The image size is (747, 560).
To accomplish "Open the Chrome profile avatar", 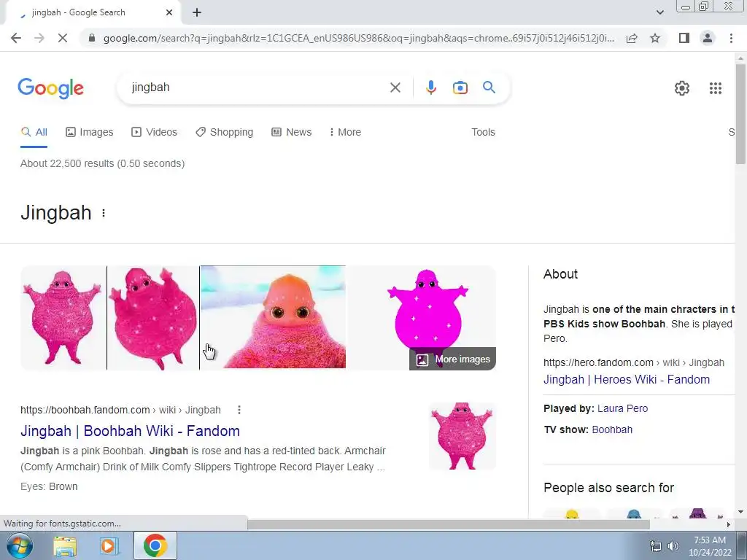I will tap(708, 38).
